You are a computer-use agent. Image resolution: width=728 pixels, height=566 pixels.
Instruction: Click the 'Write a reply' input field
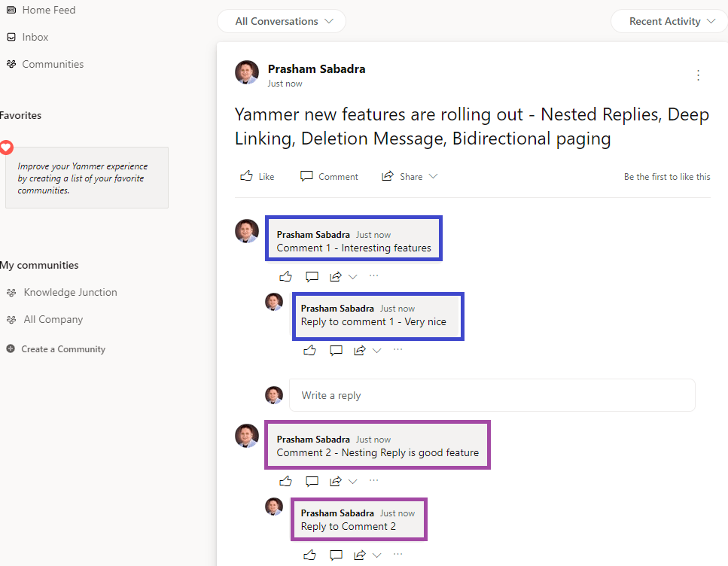pos(492,394)
